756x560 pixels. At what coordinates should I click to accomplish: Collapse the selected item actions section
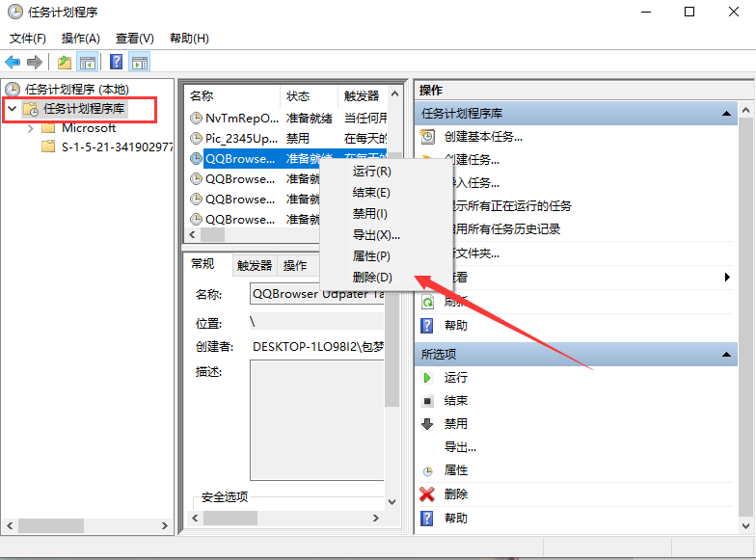730,355
